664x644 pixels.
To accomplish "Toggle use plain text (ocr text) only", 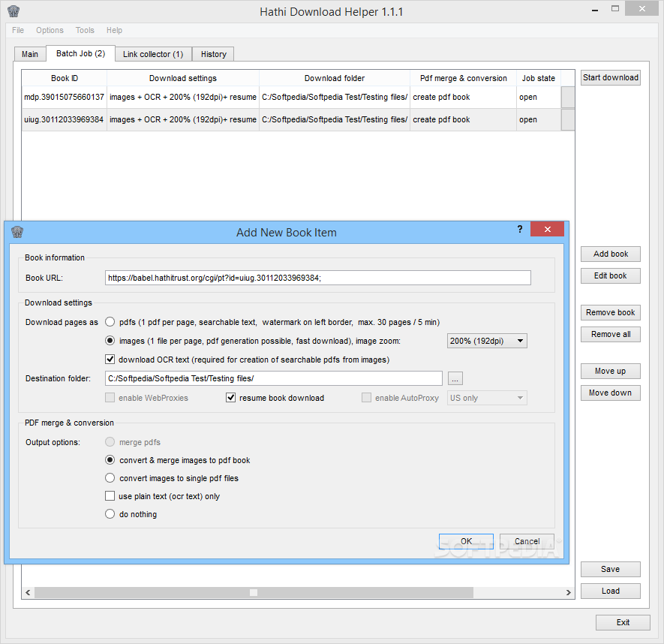I will point(110,495).
